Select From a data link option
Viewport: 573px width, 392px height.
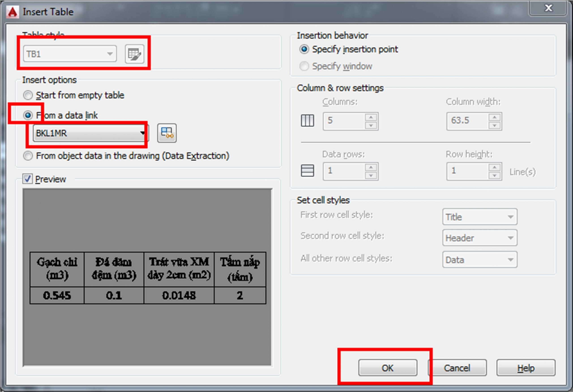click(x=28, y=115)
